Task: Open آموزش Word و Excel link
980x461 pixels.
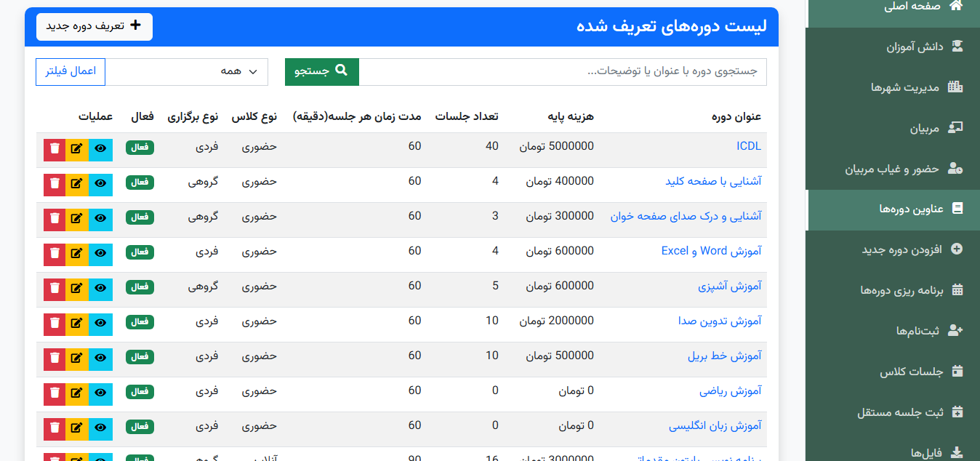Action: click(x=711, y=251)
